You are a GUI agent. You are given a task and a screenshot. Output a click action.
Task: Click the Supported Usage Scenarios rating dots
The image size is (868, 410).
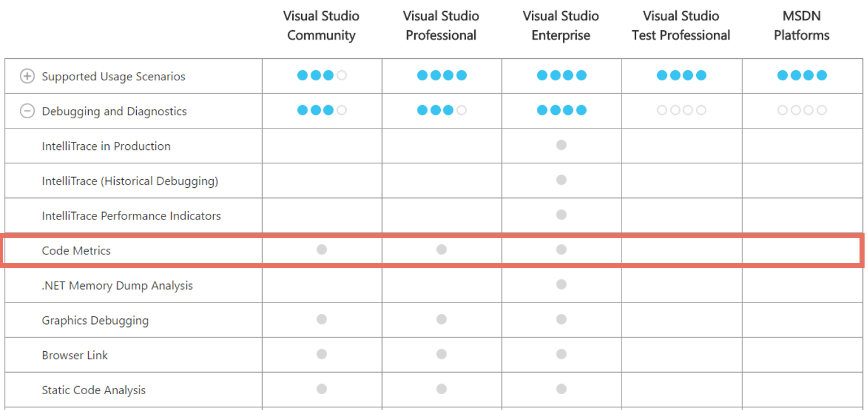(x=322, y=75)
